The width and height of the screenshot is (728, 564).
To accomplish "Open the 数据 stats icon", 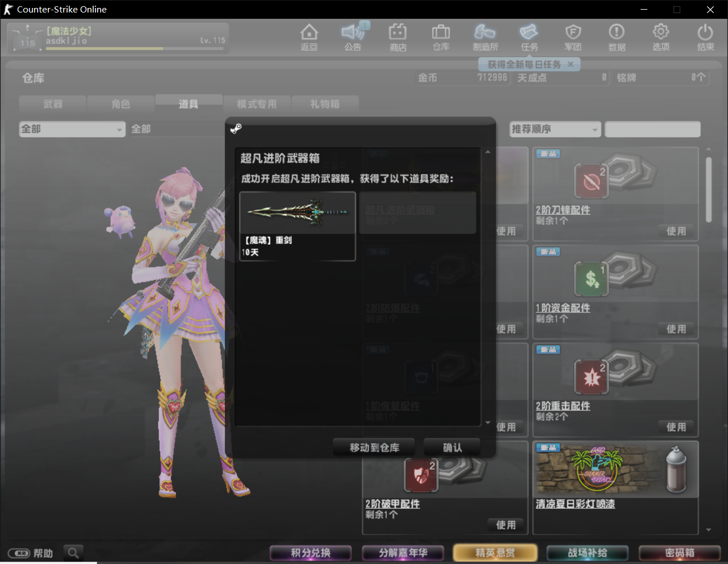I will [617, 37].
